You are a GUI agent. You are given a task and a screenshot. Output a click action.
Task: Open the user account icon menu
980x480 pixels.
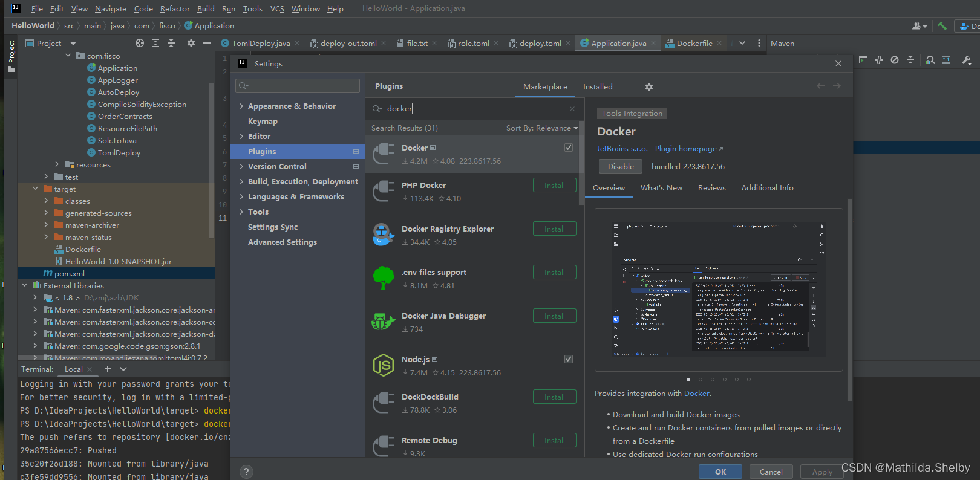[920, 26]
